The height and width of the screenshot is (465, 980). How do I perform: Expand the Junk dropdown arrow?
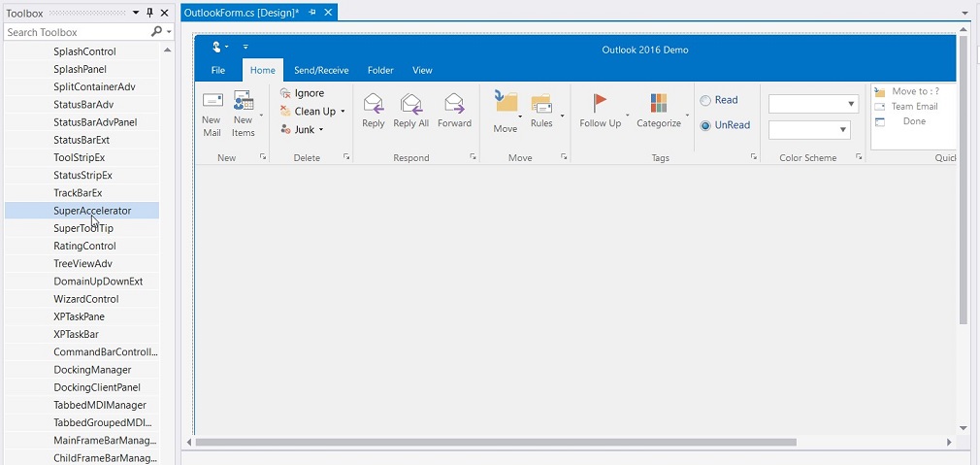(321, 129)
